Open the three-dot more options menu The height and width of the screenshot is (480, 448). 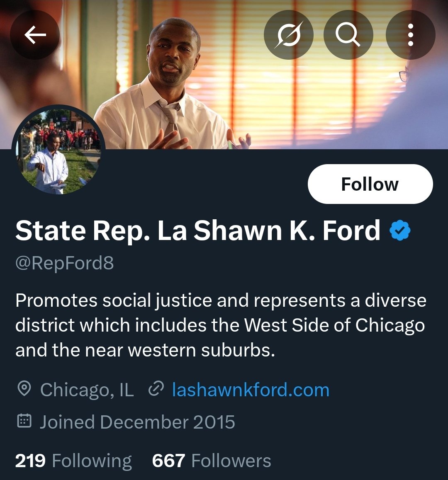(410, 36)
